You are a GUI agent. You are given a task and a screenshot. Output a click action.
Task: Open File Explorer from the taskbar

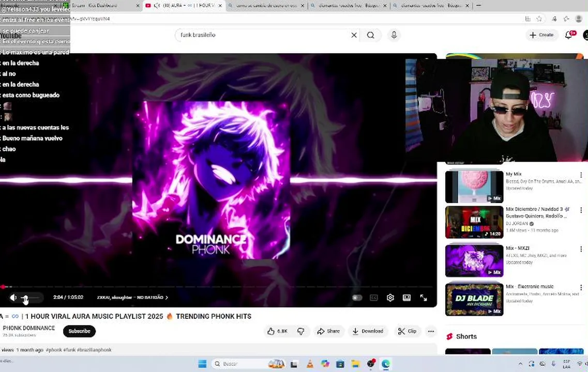tap(355, 364)
